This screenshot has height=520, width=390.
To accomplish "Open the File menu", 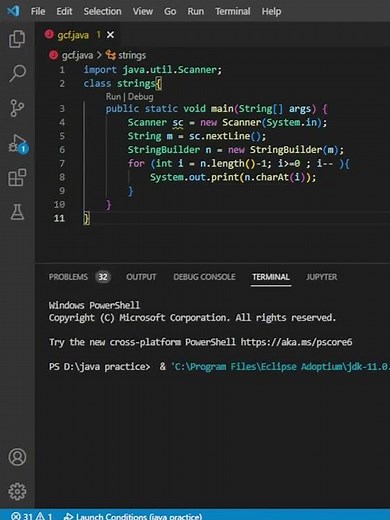I will (x=38, y=11).
